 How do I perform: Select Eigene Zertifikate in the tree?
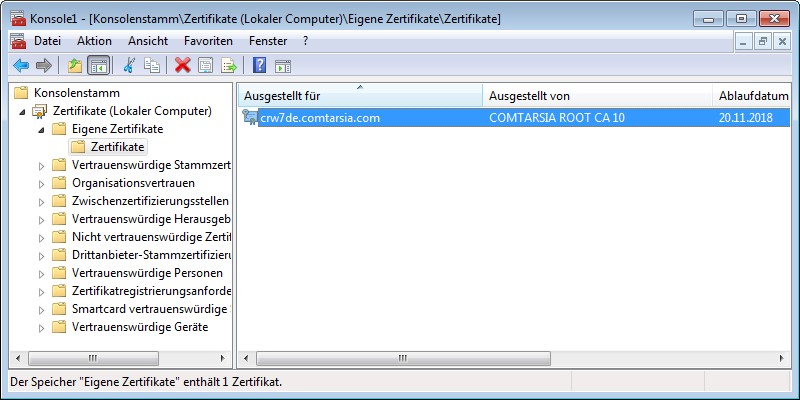(x=117, y=129)
